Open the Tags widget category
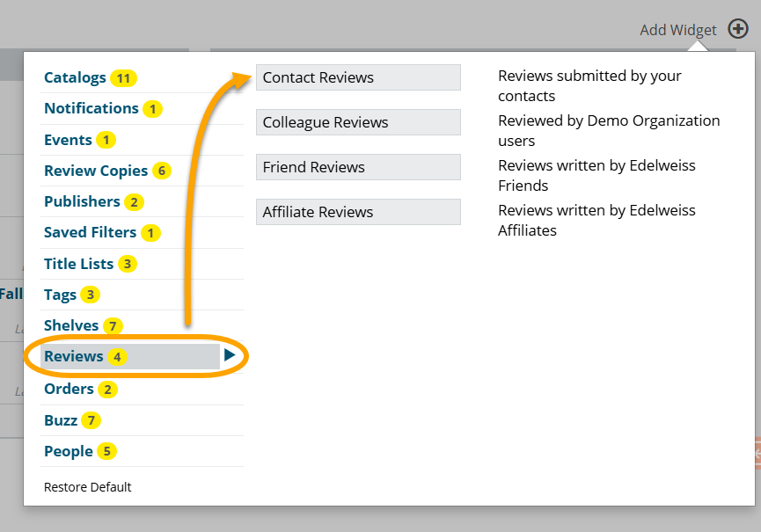761x532 pixels. point(60,295)
